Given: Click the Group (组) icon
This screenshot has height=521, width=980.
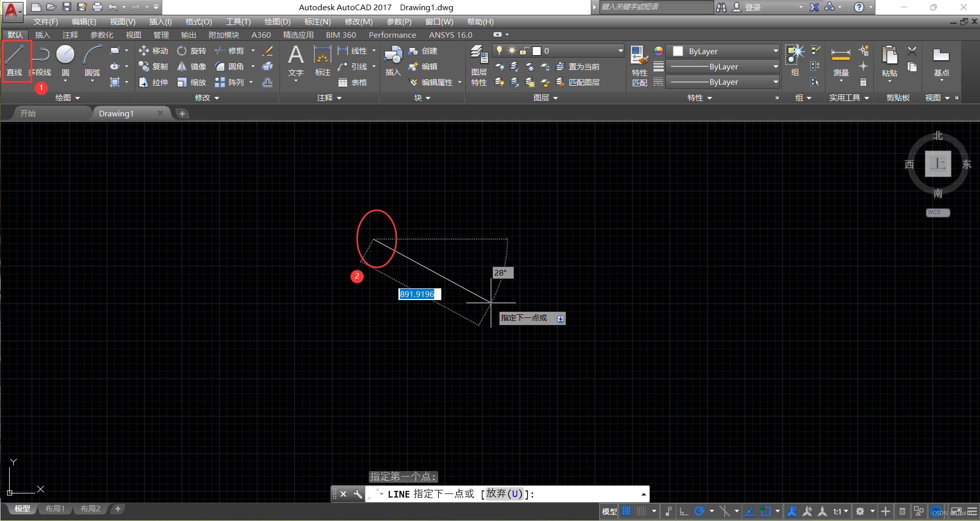Looking at the screenshot, I should (x=795, y=60).
